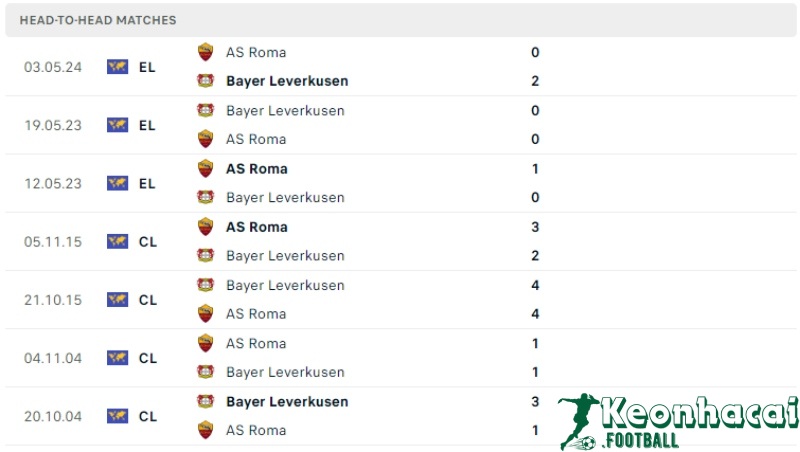The height and width of the screenshot is (452, 800).
Task: Click AS Roma crest in 03.05.24 match
Action: (x=205, y=52)
